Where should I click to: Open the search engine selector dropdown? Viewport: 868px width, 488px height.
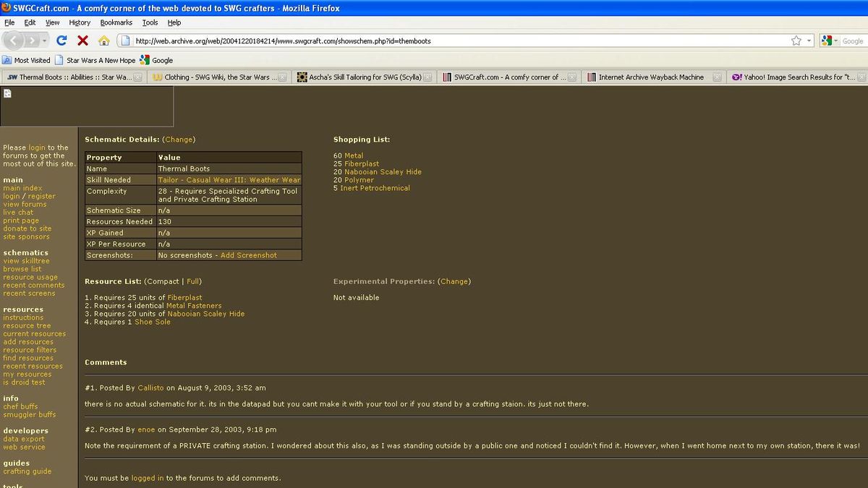(x=829, y=41)
